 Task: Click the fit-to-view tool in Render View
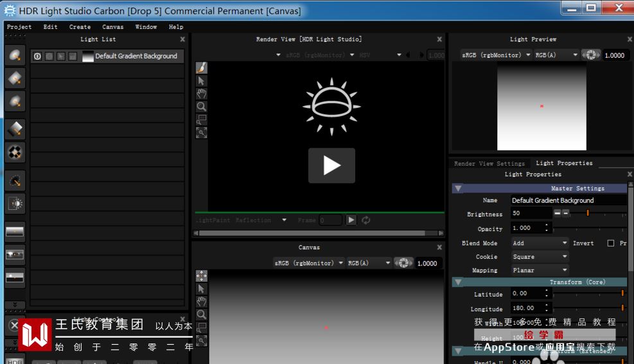[x=201, y=132]
